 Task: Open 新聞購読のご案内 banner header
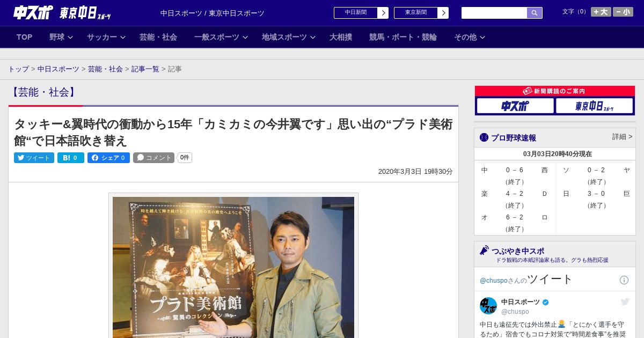(555, 91)
